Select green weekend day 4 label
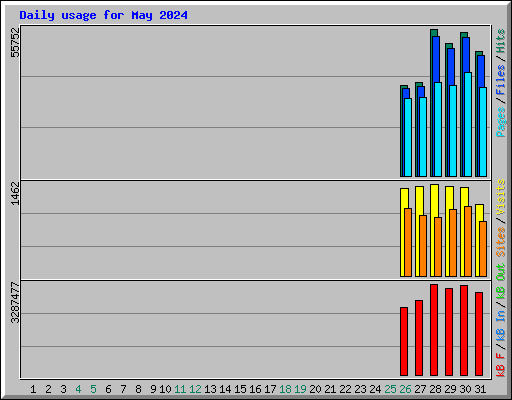The height and width of the screenshot is (400, 512). point(78,389)
